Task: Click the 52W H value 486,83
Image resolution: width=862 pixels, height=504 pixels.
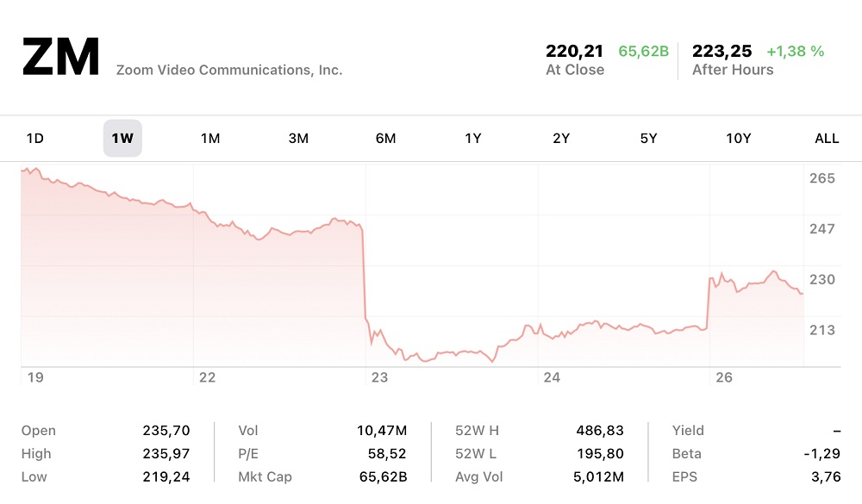Action: click(x=600, y=431)
